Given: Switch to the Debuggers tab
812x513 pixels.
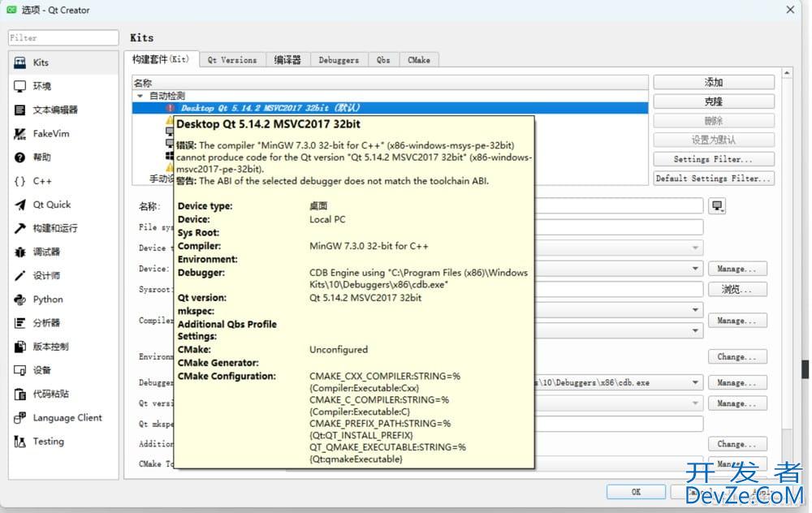Looking at the screenshot, I should click(x=339, y=60).
